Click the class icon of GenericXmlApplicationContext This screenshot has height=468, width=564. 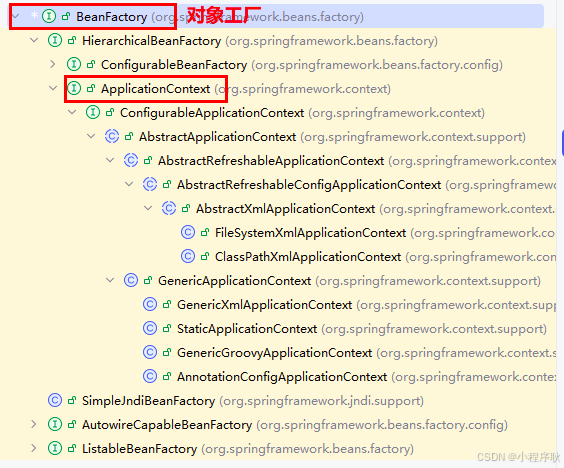tap(150, 304)
